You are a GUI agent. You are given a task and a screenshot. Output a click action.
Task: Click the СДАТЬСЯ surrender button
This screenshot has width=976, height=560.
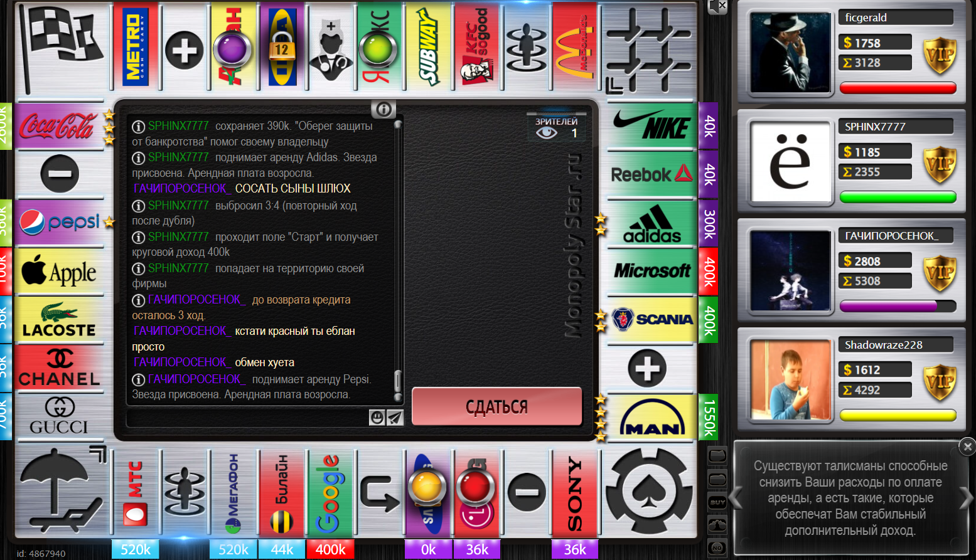click(496, 406)
